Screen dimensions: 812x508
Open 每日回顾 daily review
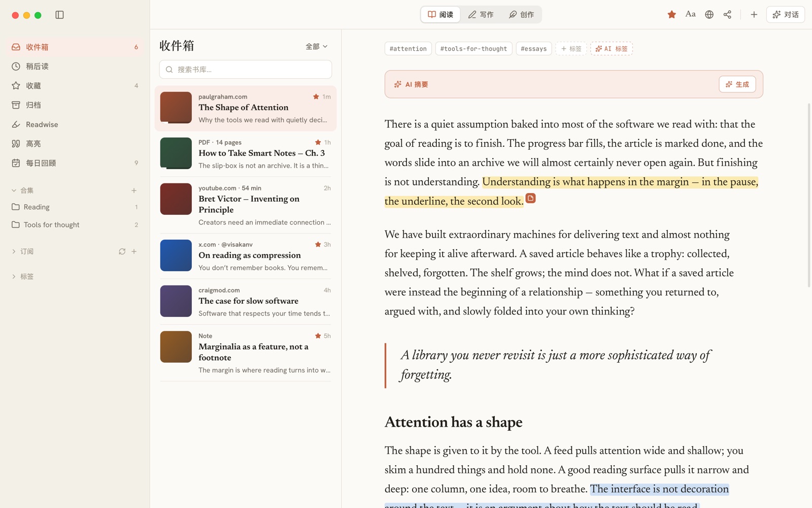coord(75,163)
